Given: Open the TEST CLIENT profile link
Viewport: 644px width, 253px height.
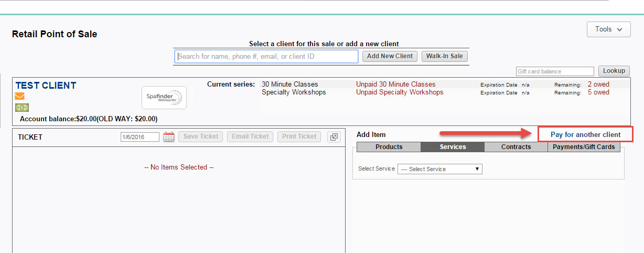Looking at the screenshot, I should (x=46, y=86).
